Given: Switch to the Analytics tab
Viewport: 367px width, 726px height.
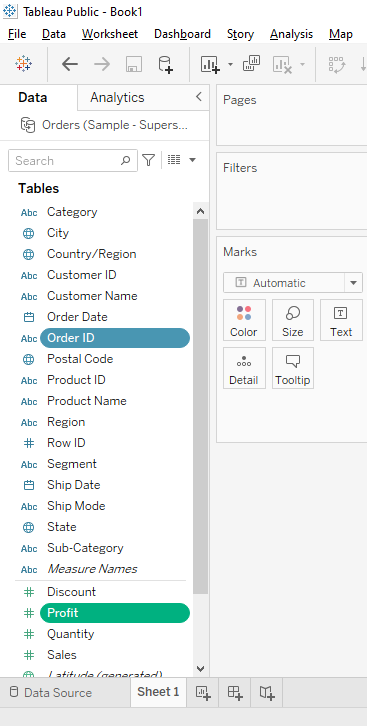Looking at the screenshot, I should 117,97.
